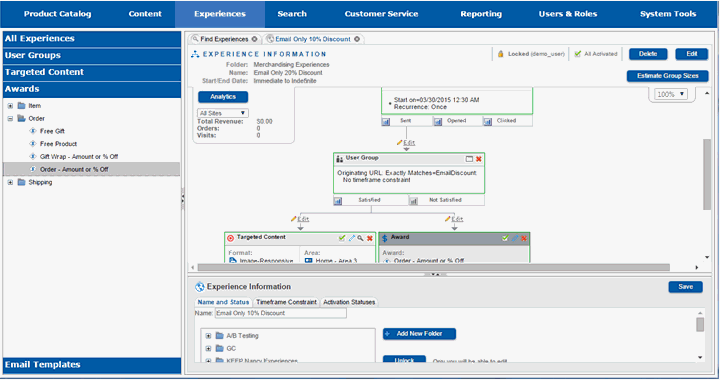Image resolution: width=720 pixels, height=380 pixels.
Task: Preview Targeted Content with magnifier icon
Action: [360, 238]
